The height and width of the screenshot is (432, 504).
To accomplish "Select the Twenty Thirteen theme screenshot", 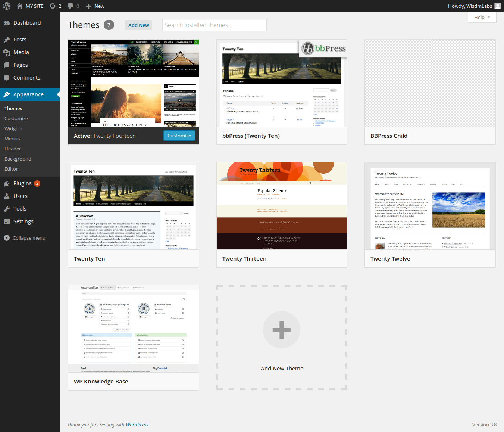I will [282, 206].
